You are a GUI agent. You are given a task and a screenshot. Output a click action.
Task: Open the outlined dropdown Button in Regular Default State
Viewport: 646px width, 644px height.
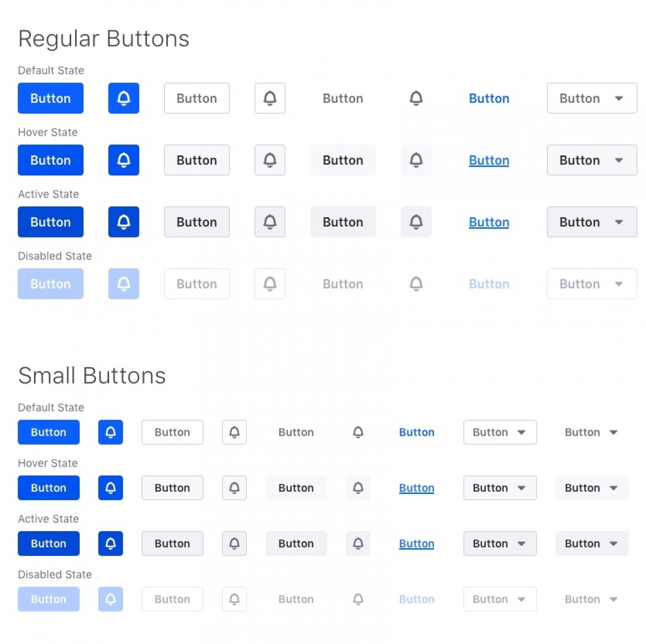[x=592, y=98]
